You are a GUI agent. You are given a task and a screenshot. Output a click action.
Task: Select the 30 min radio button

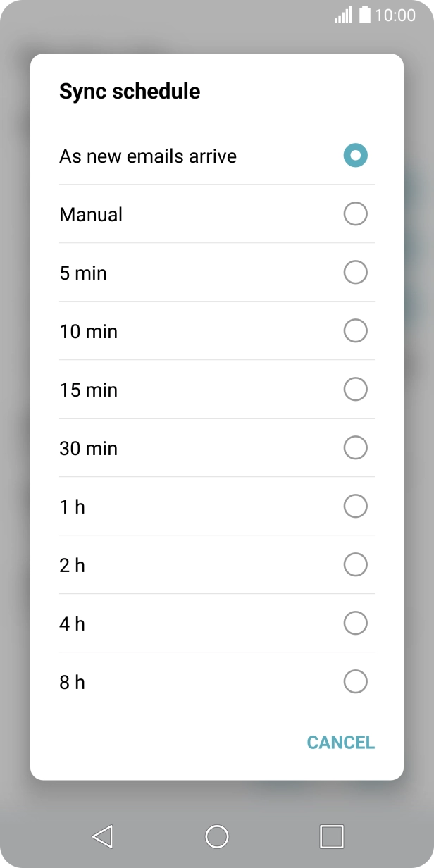(x=355, y=447)
